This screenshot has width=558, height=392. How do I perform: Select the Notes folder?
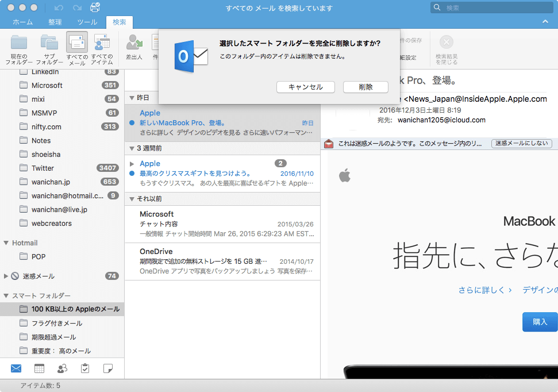coord(62,141)
